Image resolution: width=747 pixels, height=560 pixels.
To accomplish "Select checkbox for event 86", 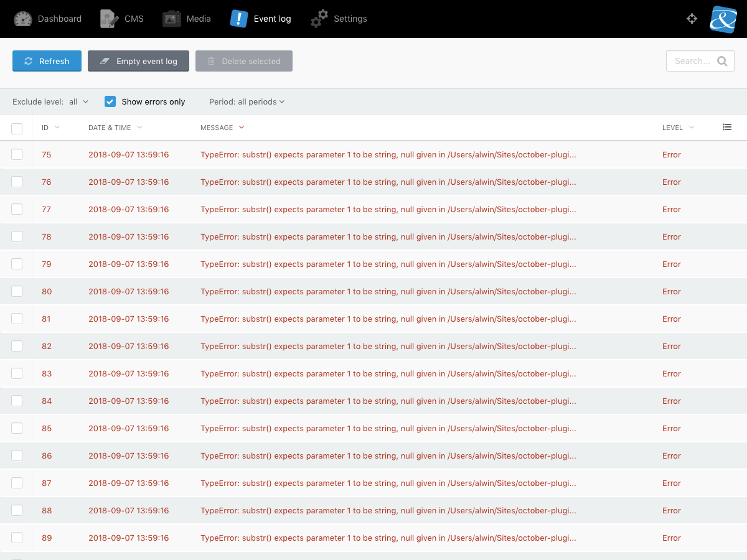I will pos(17,455).
